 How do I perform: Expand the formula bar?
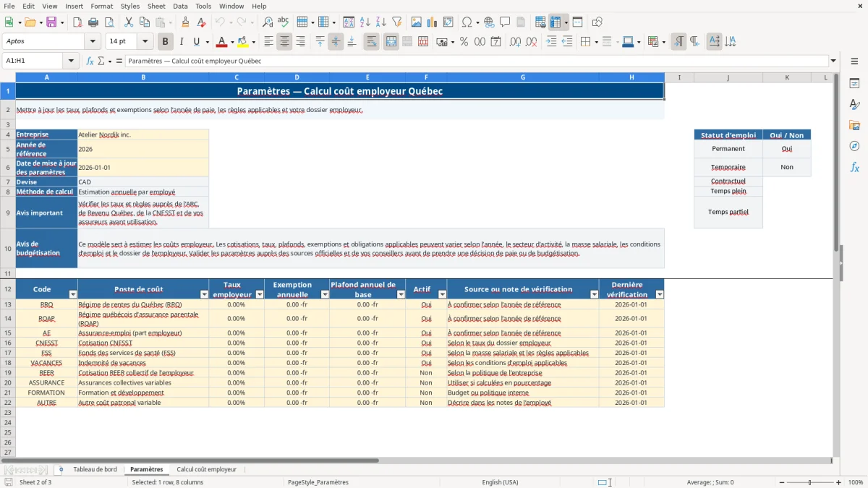(833, 61)
